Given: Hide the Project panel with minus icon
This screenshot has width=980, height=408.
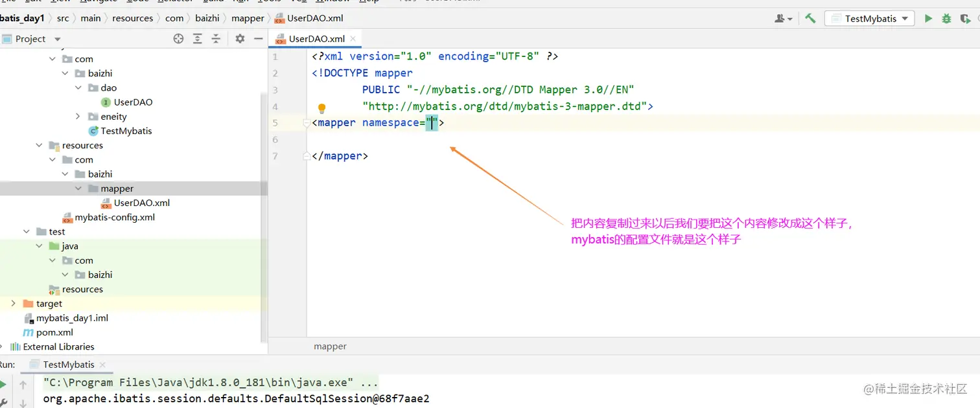Looking at the screenshot, I should pos(258,39).
